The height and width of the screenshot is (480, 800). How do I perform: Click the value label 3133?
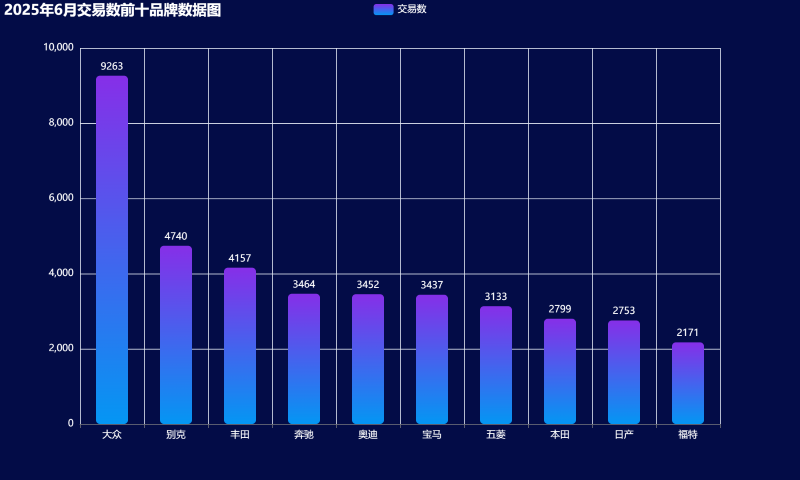click(x=496, y=296)
